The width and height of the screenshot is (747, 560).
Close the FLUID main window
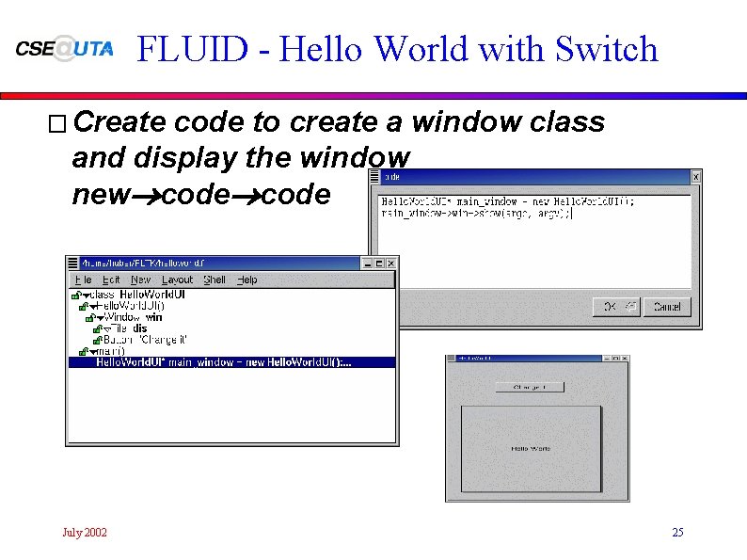click(x=390, y=264)
